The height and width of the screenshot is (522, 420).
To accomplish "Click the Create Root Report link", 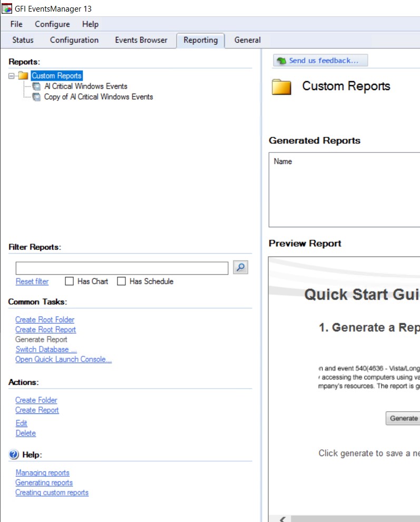I will click(46, 330).
